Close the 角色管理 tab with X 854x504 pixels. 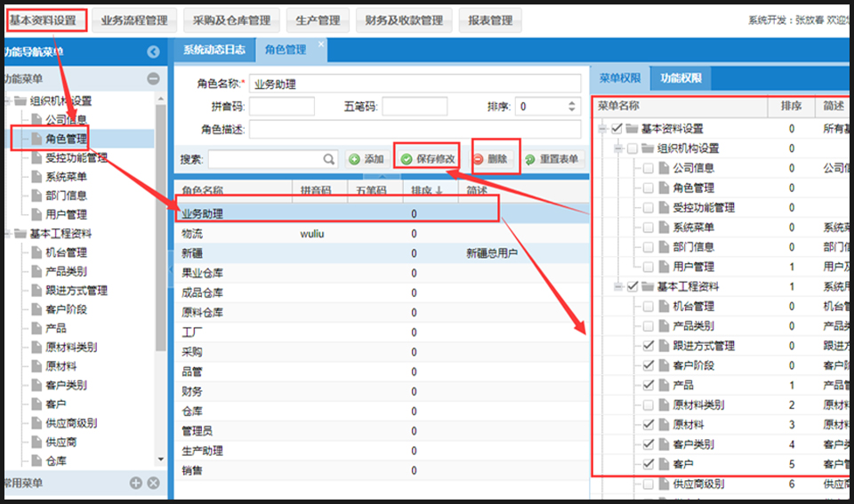pos(321,44)
